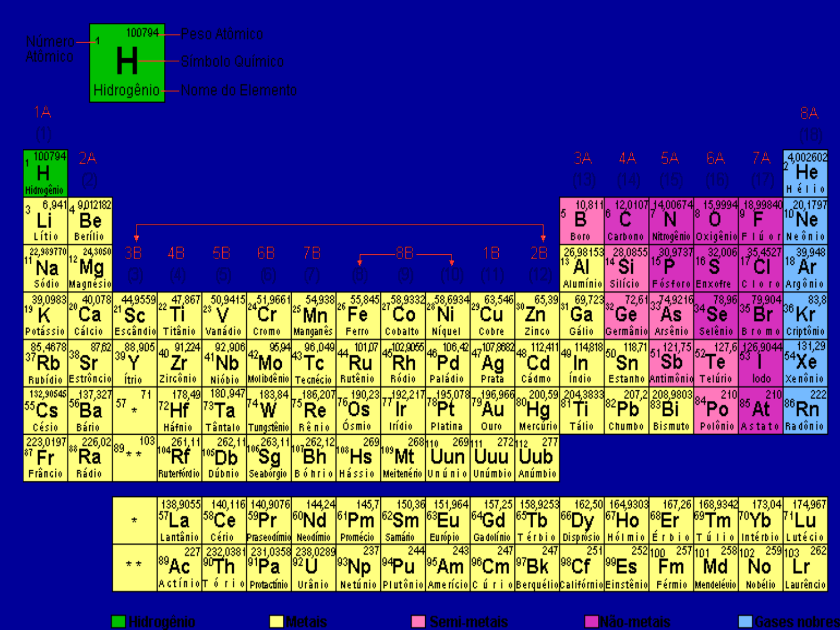The height and width of the screenshot is (630, 840).
Task: Click the Cloro (Cl) element cell
Action: click(x=761, y=268)
